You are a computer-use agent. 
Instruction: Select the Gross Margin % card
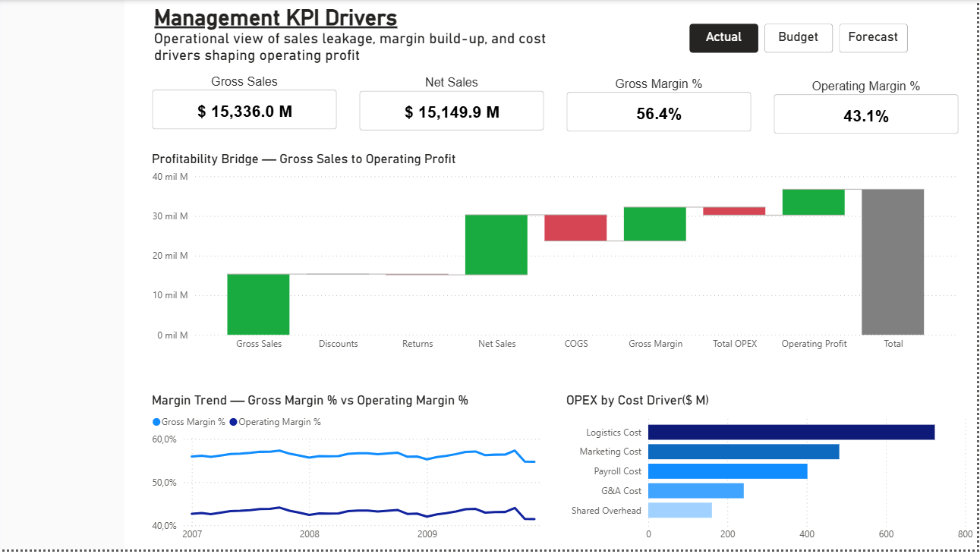pos(658,112)
